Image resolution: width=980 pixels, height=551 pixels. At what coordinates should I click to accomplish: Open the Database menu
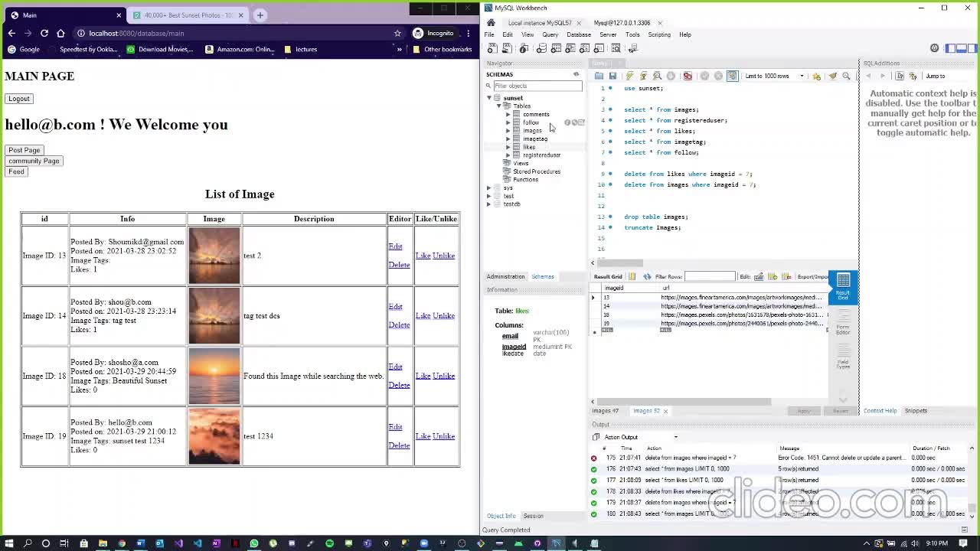tap(578, 34)
